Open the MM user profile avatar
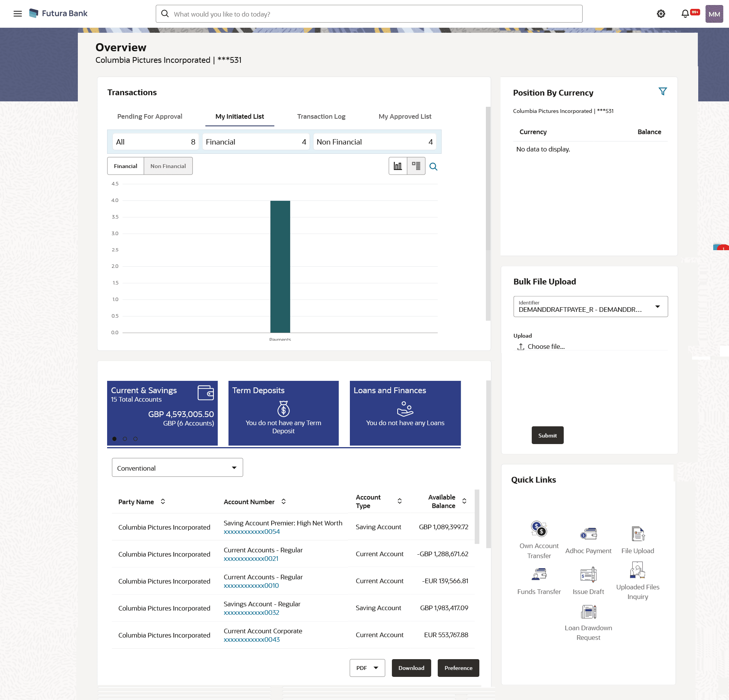 point(714,14)
